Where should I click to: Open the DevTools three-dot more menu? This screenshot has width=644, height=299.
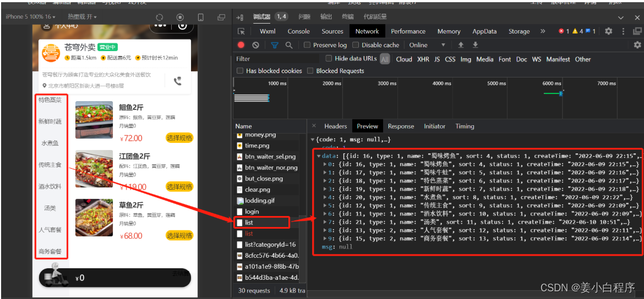pos(623,31)
